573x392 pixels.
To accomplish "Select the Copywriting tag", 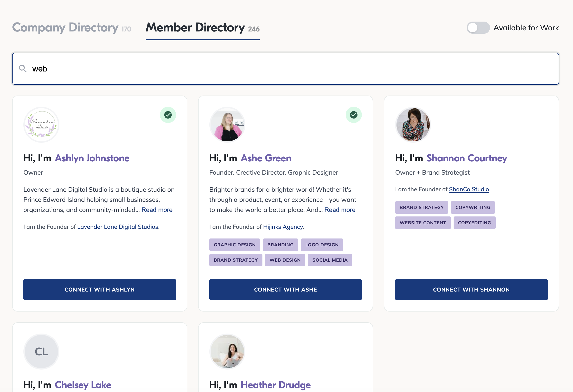I will pyautogui.click(x=473, y=207).
